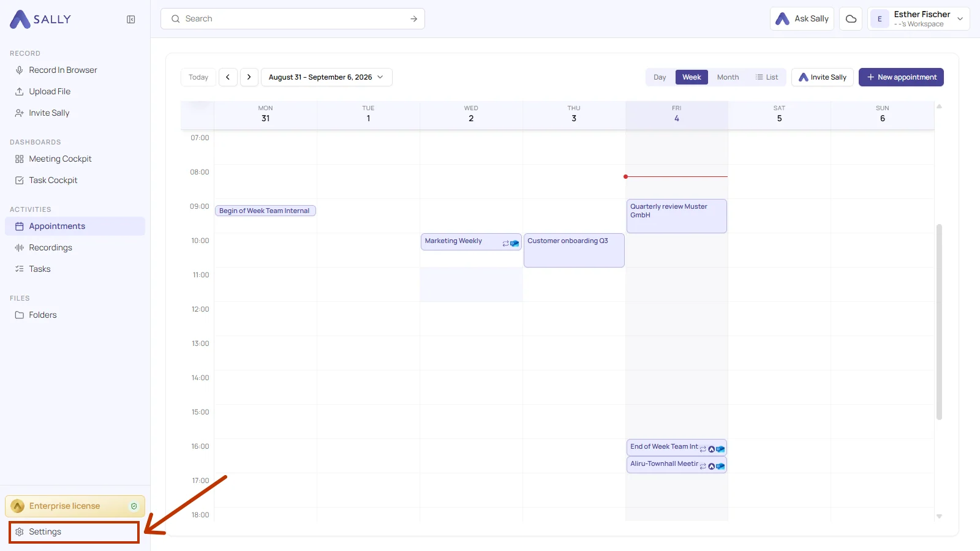
Task: Expand the date range dropdown
Action: tap(326, 77)
